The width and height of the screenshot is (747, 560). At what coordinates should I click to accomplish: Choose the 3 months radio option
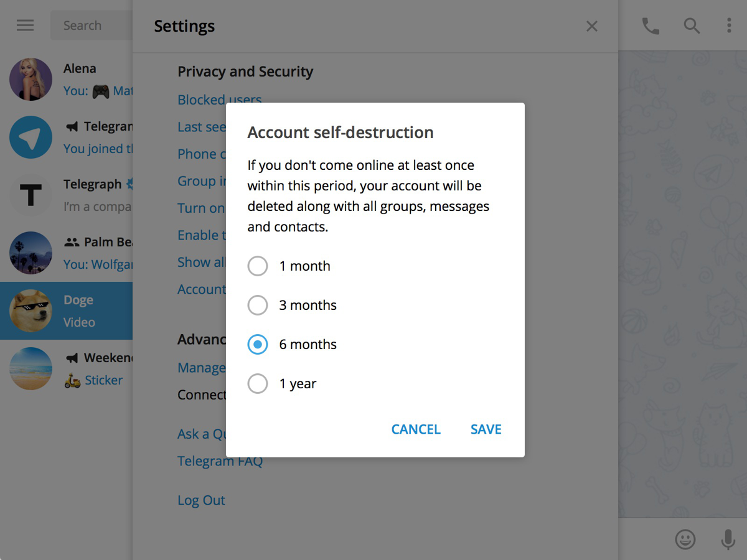(258, 306)
